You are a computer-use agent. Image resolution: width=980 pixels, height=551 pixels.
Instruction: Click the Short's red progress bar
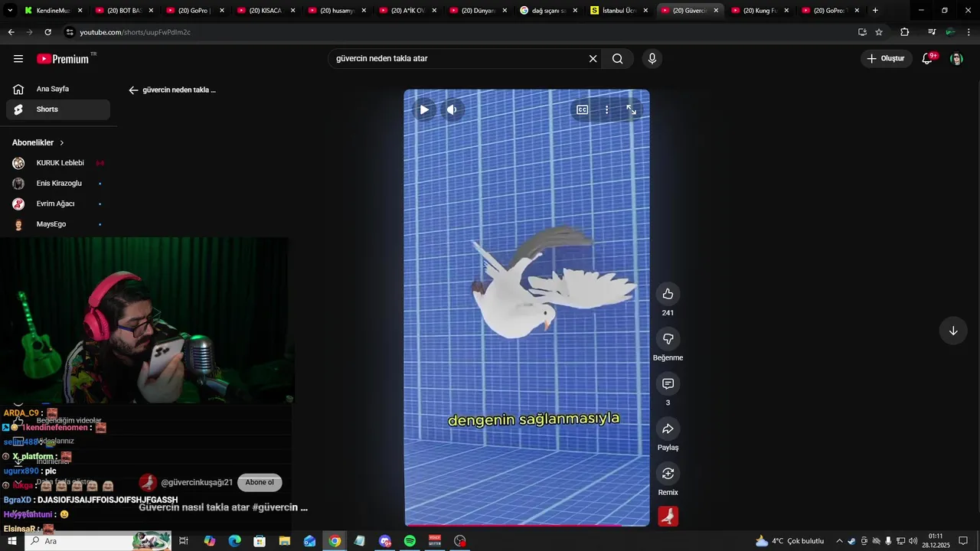click(527, 525)
